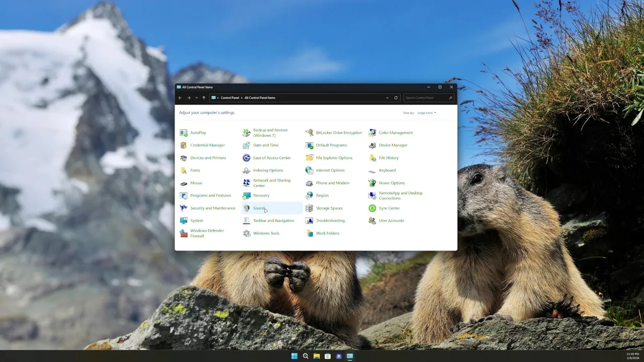The image size is (644, 362).
Task: Go up one level with Up arrow
Action: point(204,98)
